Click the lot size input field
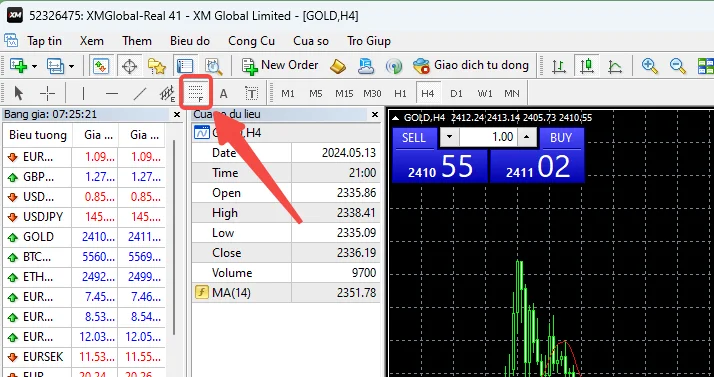 [x=488, y=137]
